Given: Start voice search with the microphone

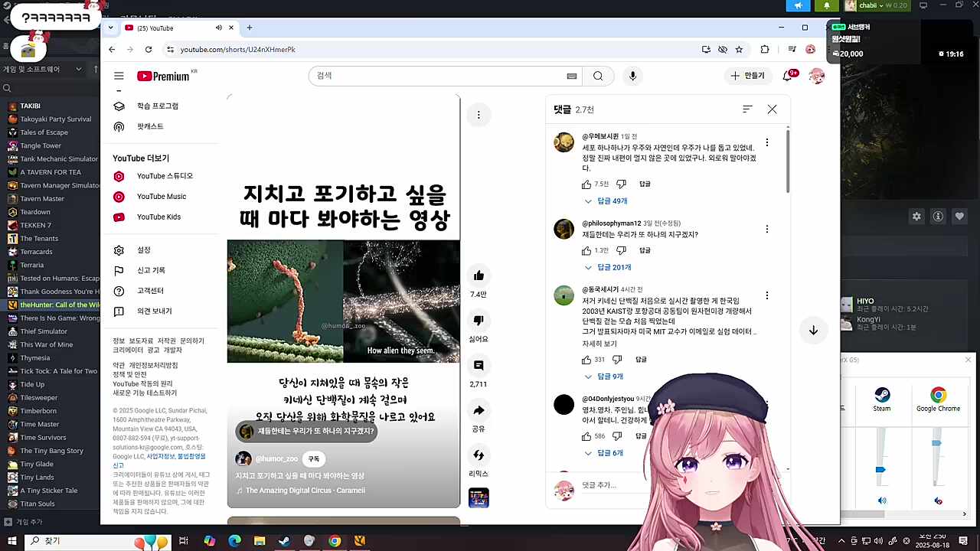Looking at the screenshot, I should pyautogui.click(x=632, y=76).
